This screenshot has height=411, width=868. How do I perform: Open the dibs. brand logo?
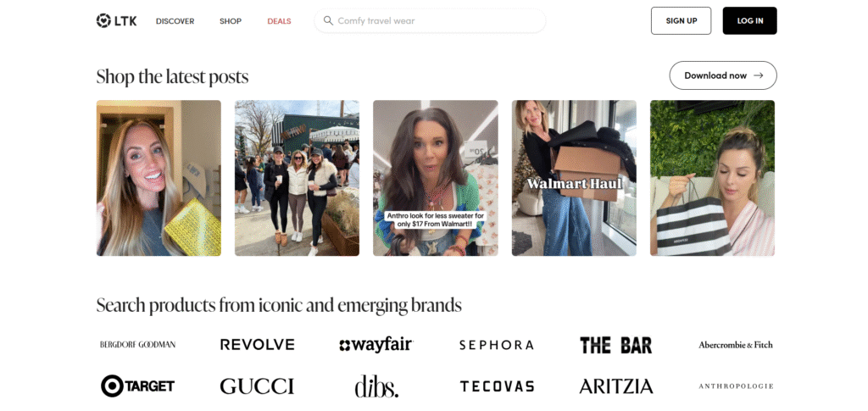pyautogui.click(x=376, y=386)
